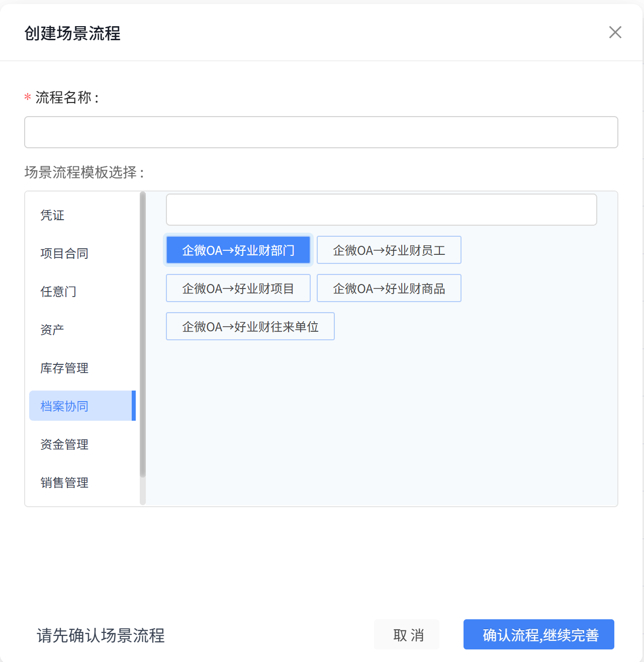Select template 企微OA→好业财部门
Image resolution: width=644 pixels, height=662 pixels.
(238, 250)
